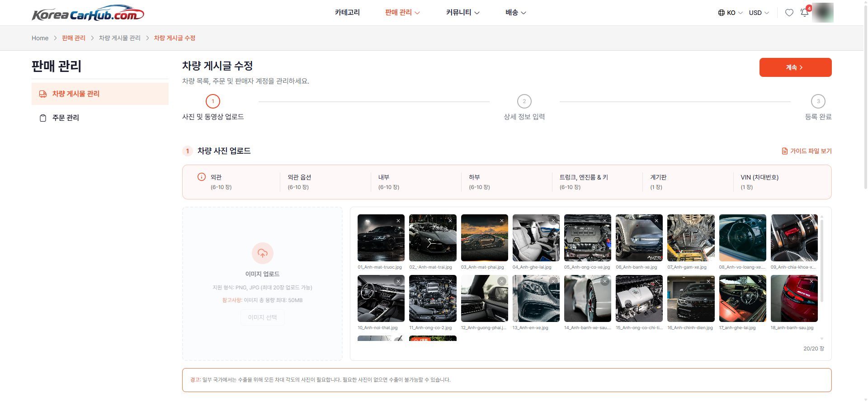The height and width of the screenshot is (402, 868).
Task: Remove image 17_anh-ghe-lai.jpg
Action: [760, 281]
